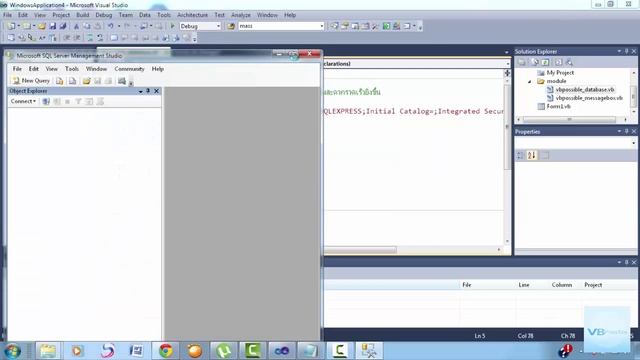Click Visual Studio Open File folder icon
Image resolution: width=640 pixels, height=360 pixels.
pyautogui.click(x=42, y=26)
